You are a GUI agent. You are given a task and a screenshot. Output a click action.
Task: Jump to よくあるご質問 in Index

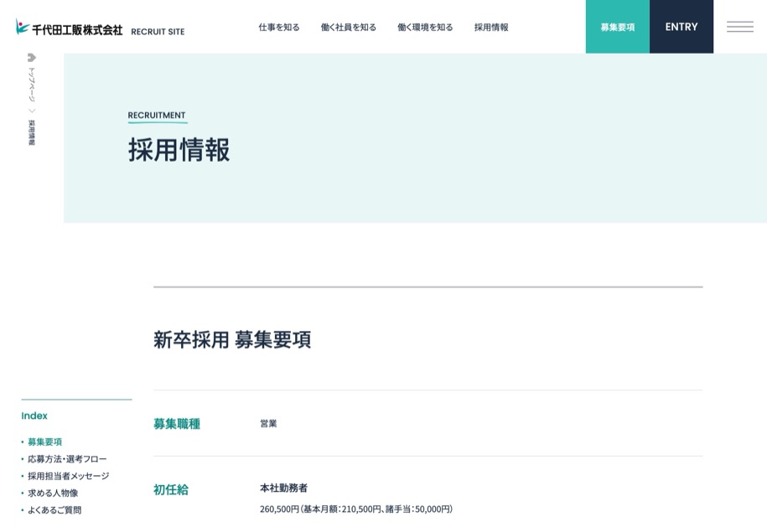(54, 510)
